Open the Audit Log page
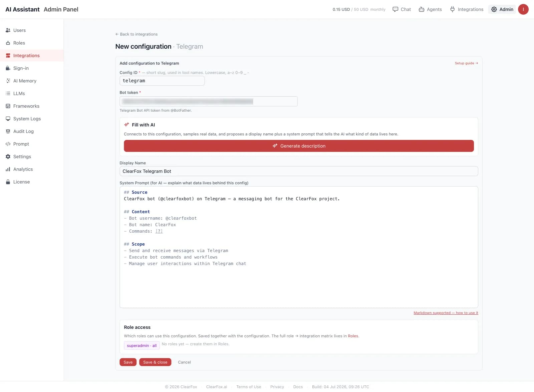 click(x=32, y=131)
